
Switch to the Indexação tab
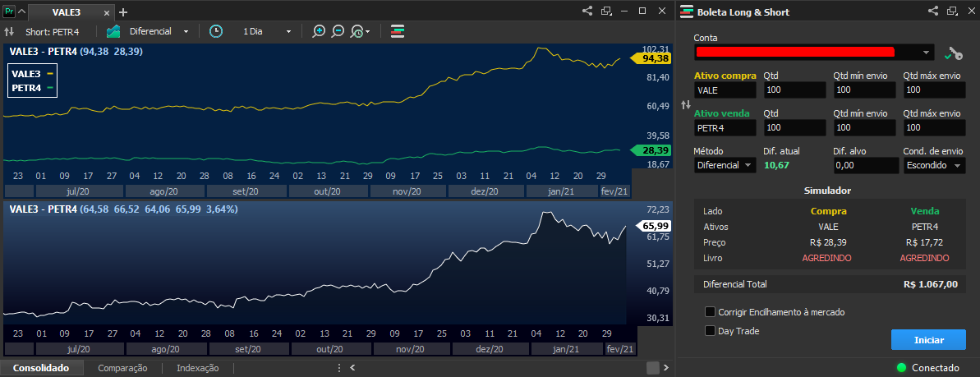[x=197, y=368]
